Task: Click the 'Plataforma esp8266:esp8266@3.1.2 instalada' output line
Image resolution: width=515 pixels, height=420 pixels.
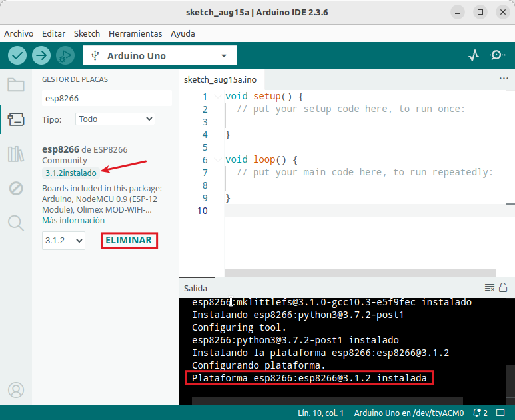Action: click(309, 378)
